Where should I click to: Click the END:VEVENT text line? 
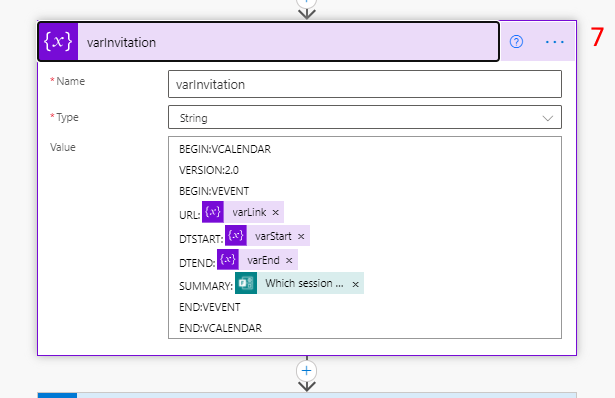tap(209, 307)
